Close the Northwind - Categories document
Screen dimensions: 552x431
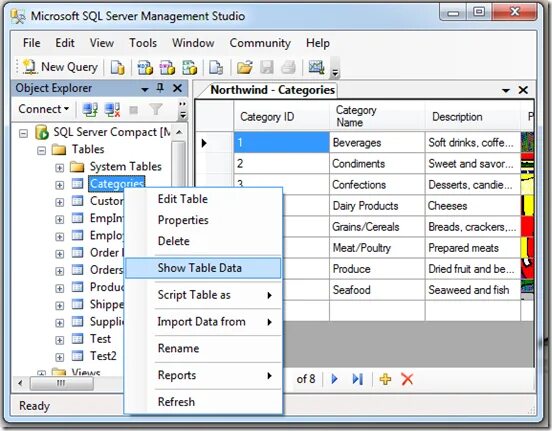pyautogui.click(x=523, y=90)
